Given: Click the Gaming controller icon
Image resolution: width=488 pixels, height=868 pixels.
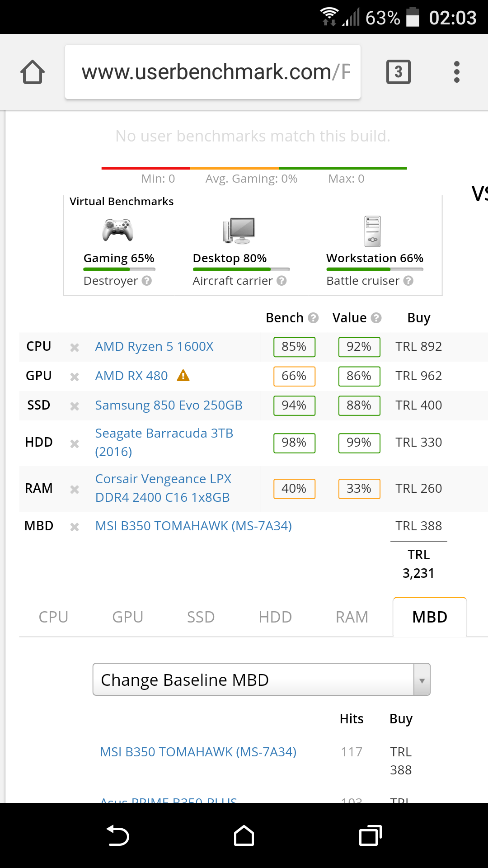Looking at the screenshot, I should tap(117, 230).
